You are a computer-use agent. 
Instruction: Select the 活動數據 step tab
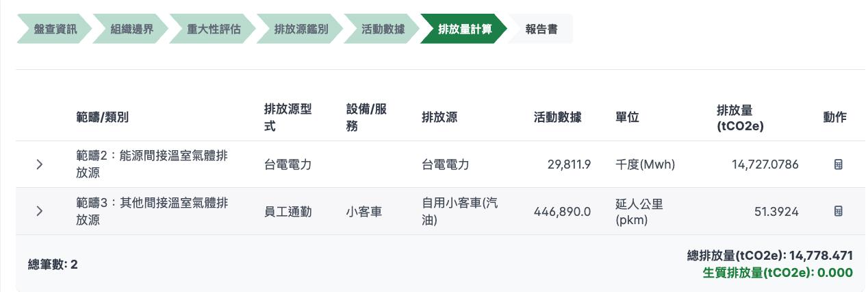coord(383,29)
